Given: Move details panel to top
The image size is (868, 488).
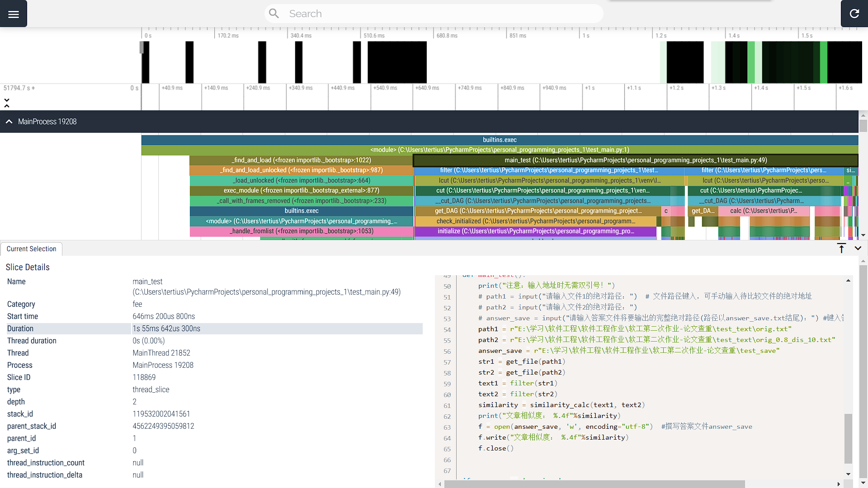Looking at the screenshot, I should (x=841, y=248).
